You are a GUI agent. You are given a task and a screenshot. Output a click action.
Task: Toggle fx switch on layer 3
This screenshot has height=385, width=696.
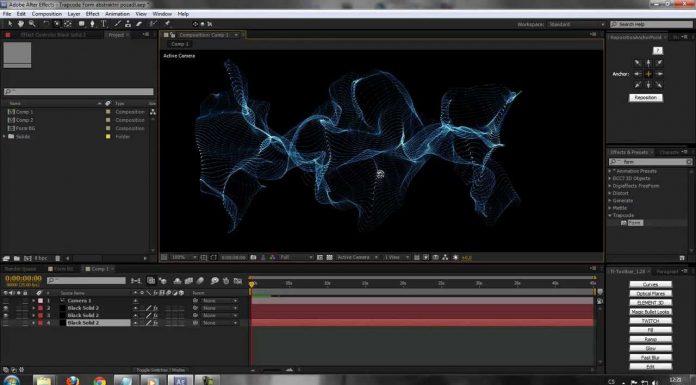pyautogui.click(x=155, y=316)
